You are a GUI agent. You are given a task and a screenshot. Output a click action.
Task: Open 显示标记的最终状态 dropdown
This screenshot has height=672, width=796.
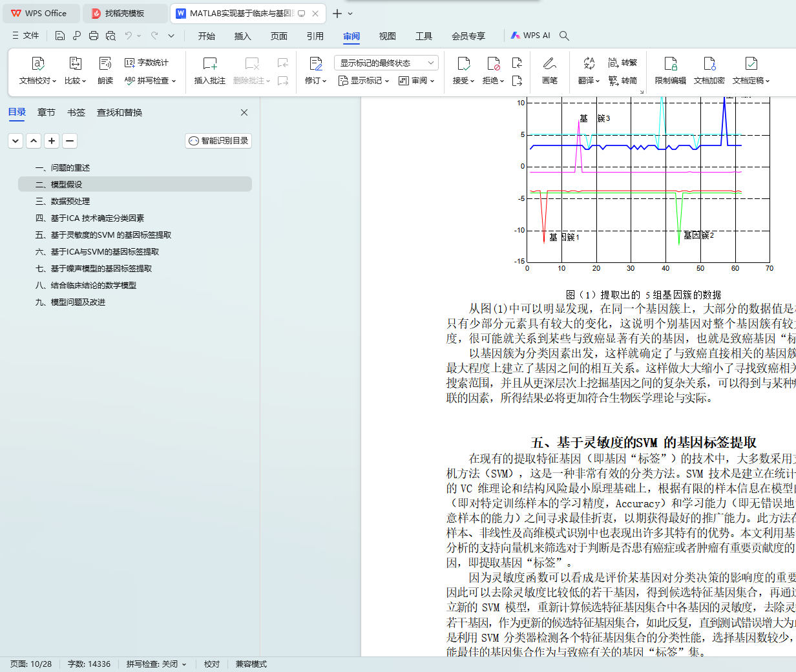pyautogui.click(x=386, y=63)
